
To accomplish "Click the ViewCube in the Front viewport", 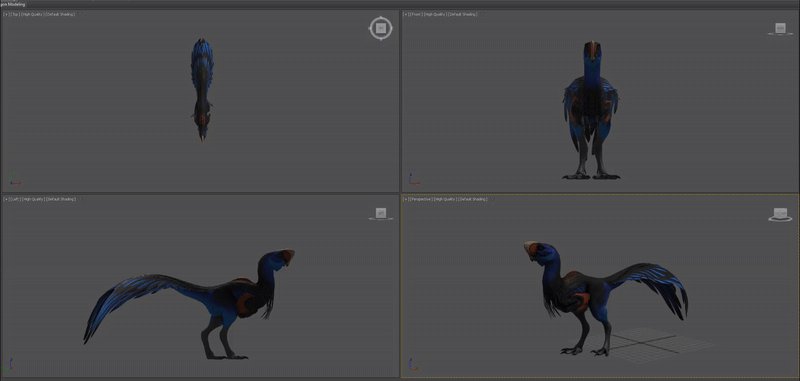I will 780,29.
